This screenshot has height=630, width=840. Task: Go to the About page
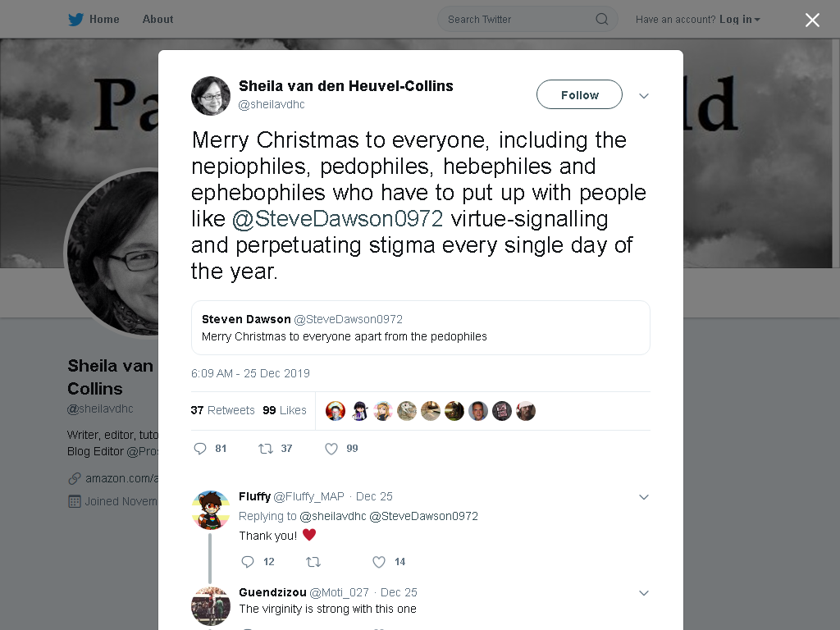(157, 20)
